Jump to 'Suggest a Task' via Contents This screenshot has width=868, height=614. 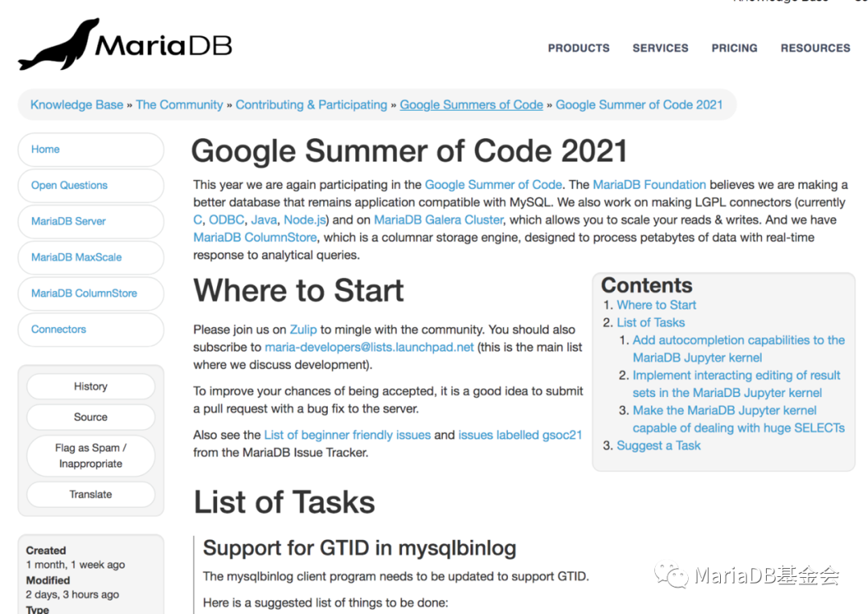pos(658,445)
